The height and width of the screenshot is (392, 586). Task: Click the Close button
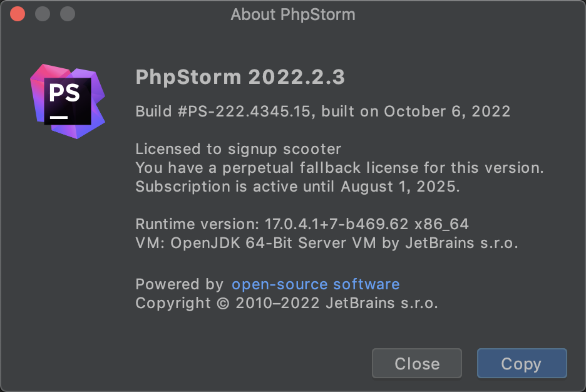click(x=417, y=363)
